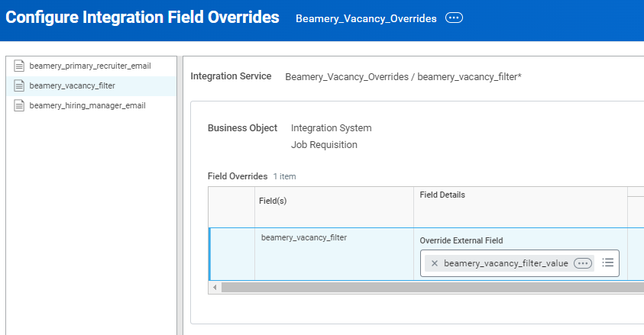Screen dimensions: 644x335
Task: Remove beamery_vacancy_filter_value with the X
Action: pos(435,263)
